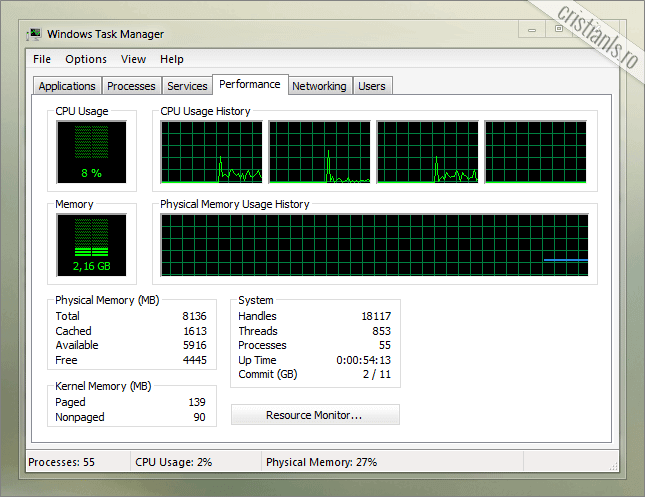Click the first CPU Usage History graph
The height and width of the screenshot is (497, 645).
coord(211,152)
